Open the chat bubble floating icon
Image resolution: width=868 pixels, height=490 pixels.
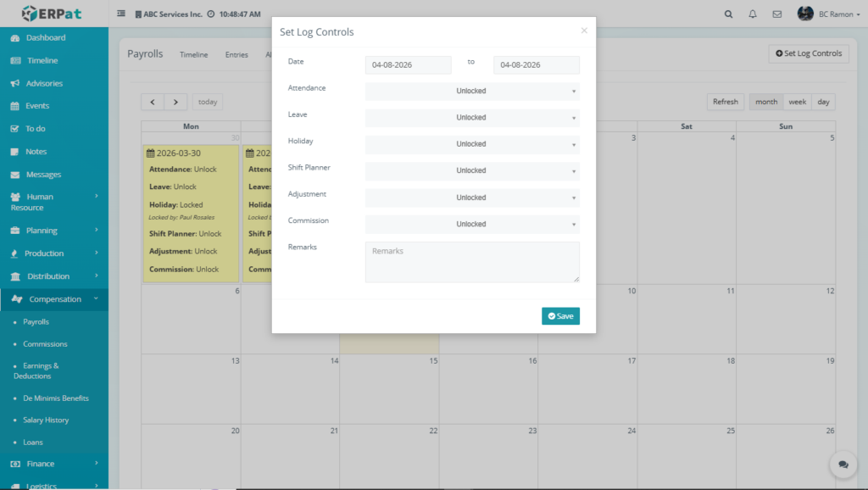tap(843, 465)
